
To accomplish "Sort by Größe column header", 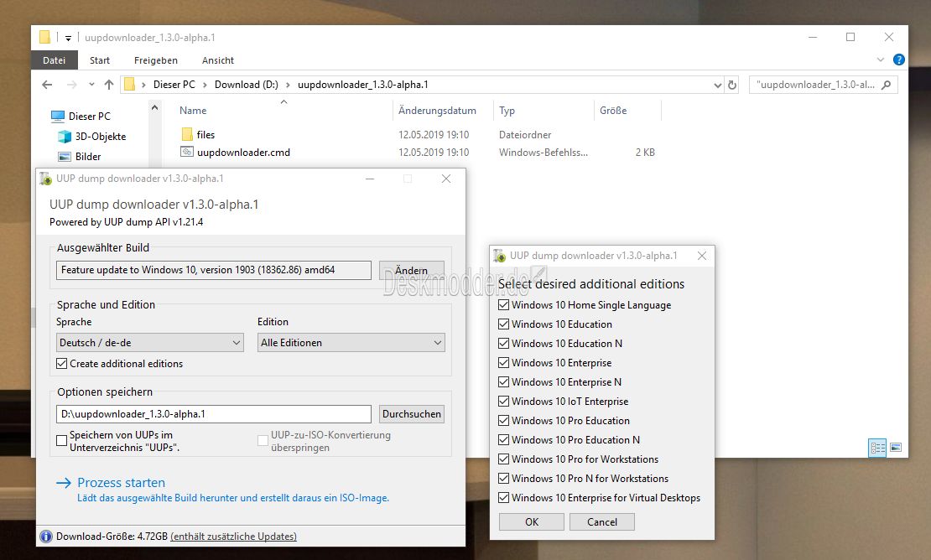I will pyautogui.click(x=613, y=111).
